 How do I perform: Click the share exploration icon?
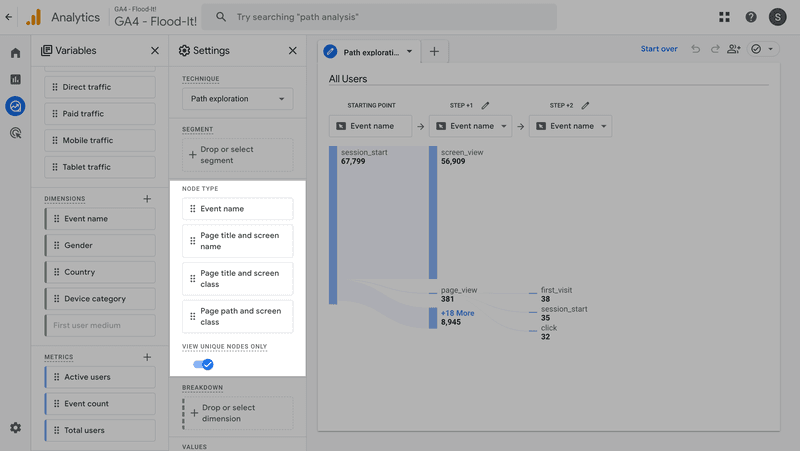tap(734, 49)
